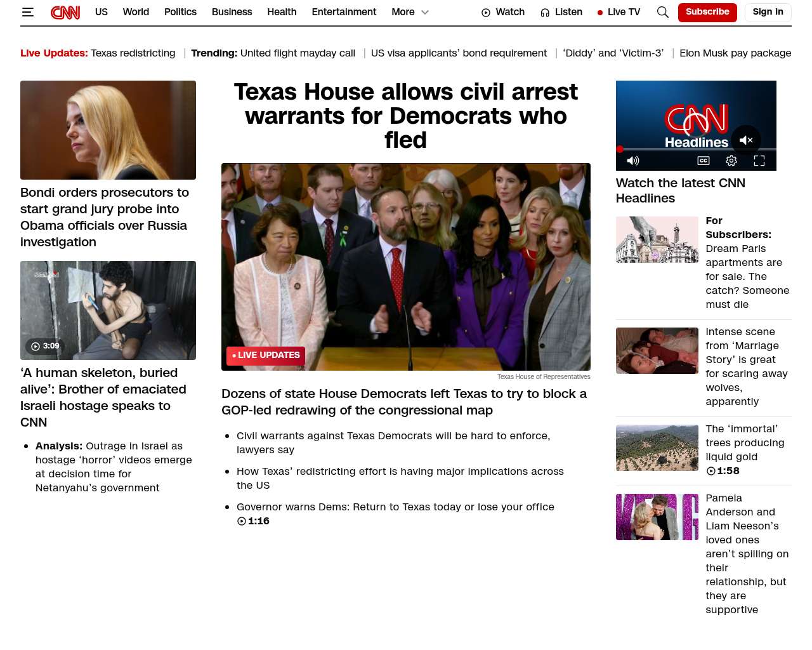This screenshot has width=812, height=650.
Task: Open video player settings gear
Action: click(x=731, y=161)
